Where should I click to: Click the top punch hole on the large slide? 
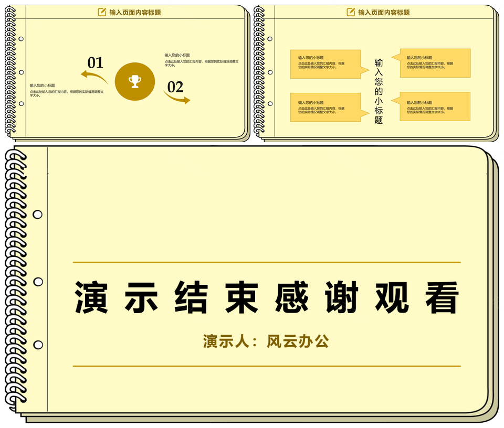pos(38,215)
